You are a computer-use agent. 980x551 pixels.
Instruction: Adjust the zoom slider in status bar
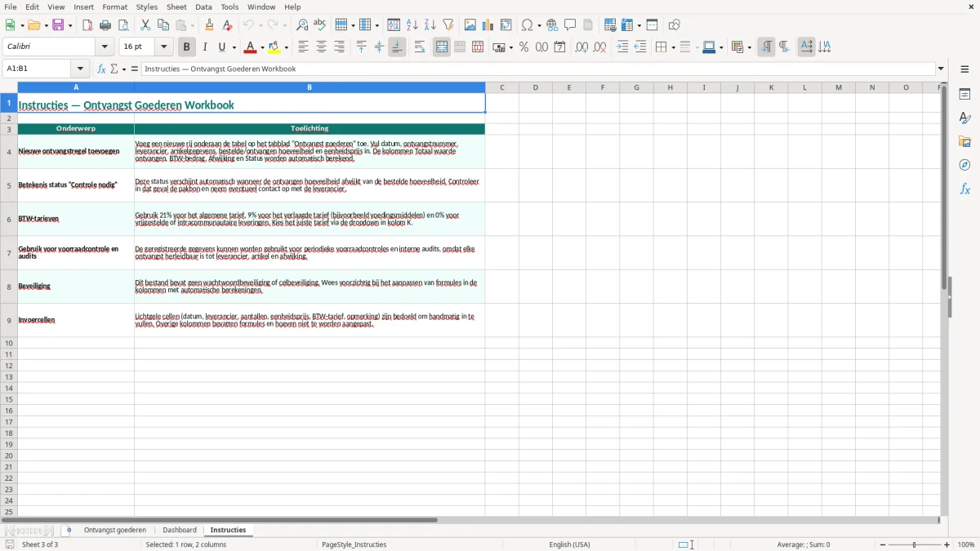(x=915, y=544)
